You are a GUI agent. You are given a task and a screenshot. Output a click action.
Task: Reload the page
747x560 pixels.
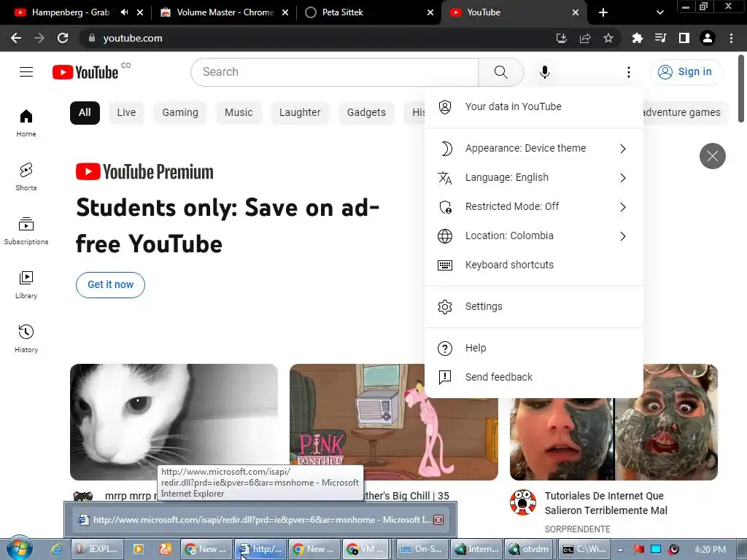click(63, 38)
